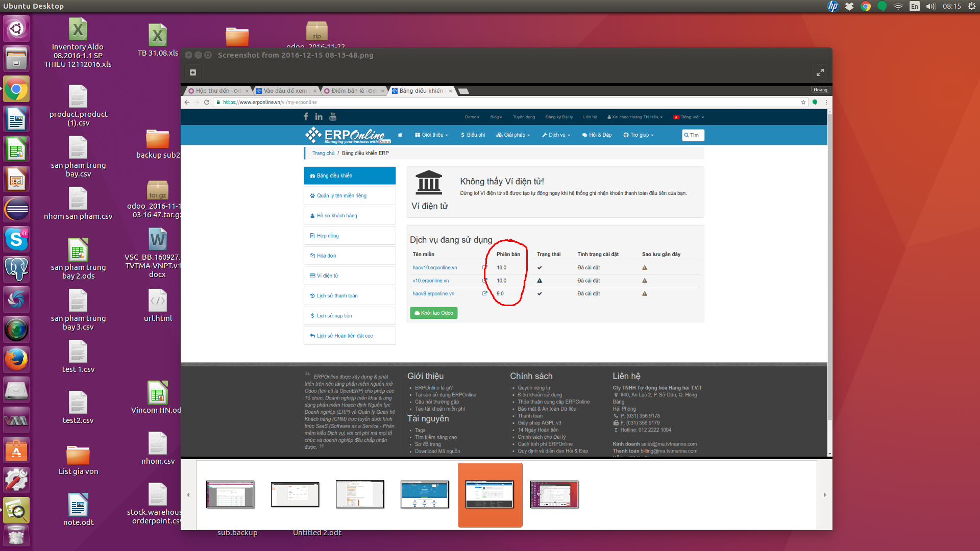The image size is (980, 551).
Task: Click the HP indicator in top bar
Action: (x=833, y=6)
